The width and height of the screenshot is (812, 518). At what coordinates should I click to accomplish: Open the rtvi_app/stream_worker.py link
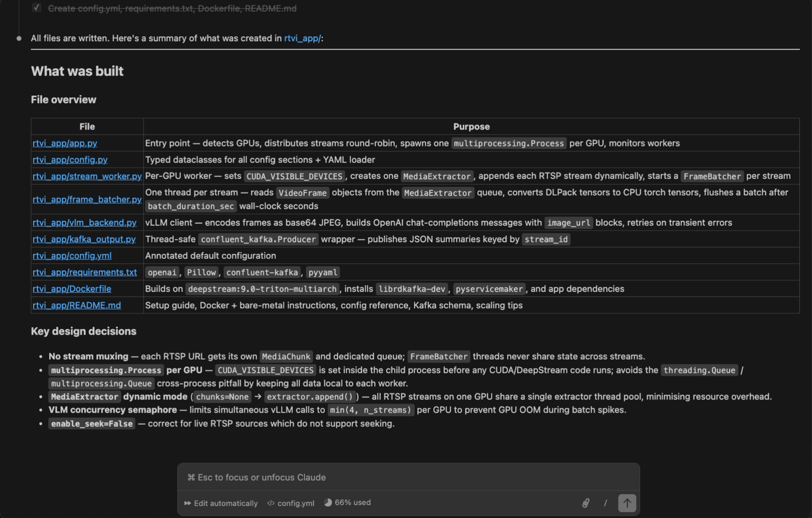click(x=87, y=176)
